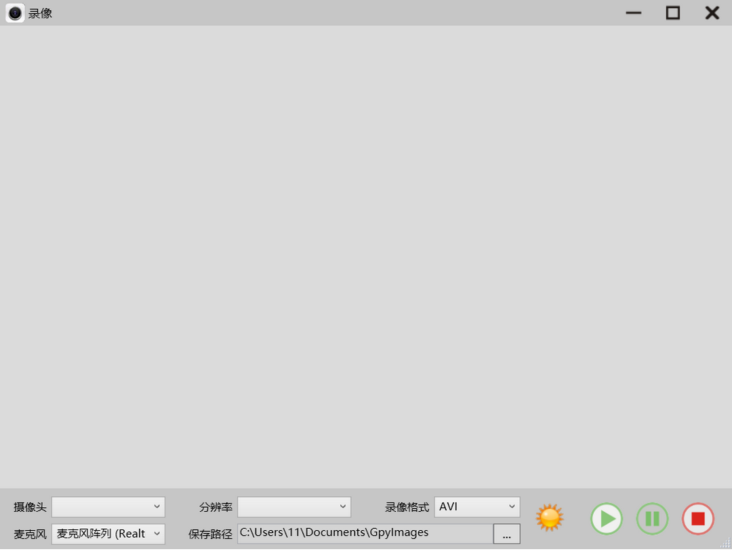Start recording with the green play button
The width and height of the screenshot is (732, 560).
click(607, 519)
